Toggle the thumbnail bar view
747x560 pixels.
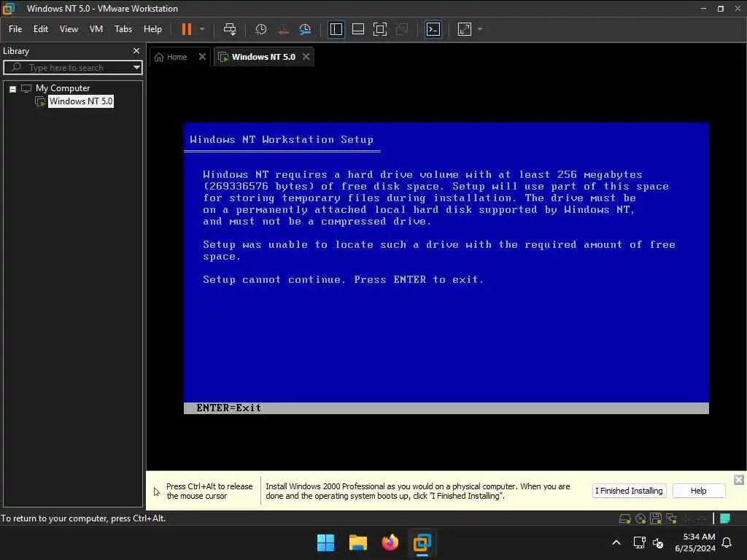click(357, 29)
